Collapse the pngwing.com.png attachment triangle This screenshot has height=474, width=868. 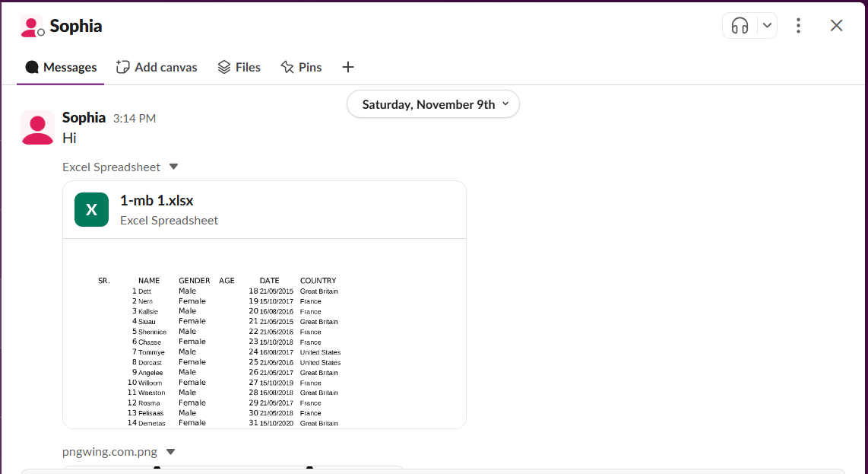(170, 452)
